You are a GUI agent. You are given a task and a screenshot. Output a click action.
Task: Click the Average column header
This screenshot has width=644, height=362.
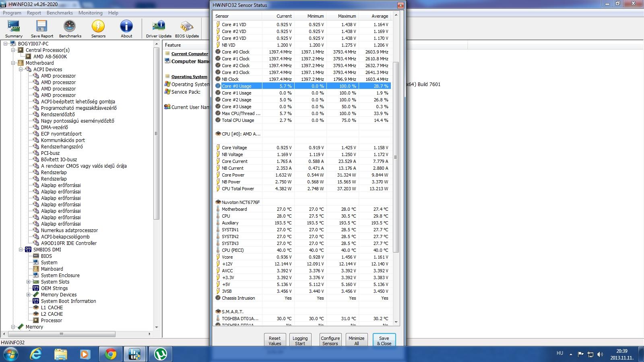374,16
